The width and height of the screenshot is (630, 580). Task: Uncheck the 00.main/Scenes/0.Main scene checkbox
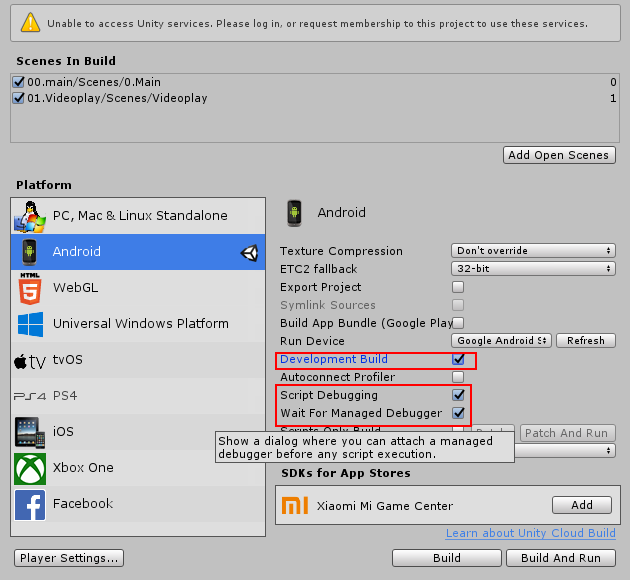point(18,82)
